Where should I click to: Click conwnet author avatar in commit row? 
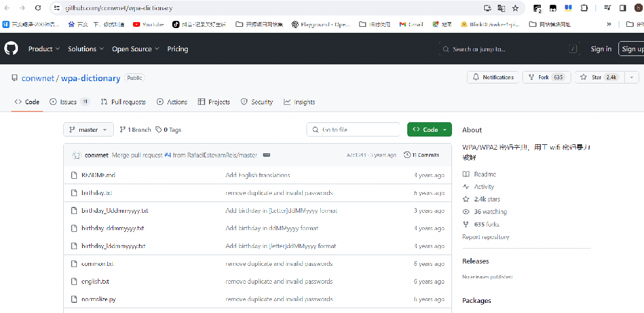[x=76, y=155]
